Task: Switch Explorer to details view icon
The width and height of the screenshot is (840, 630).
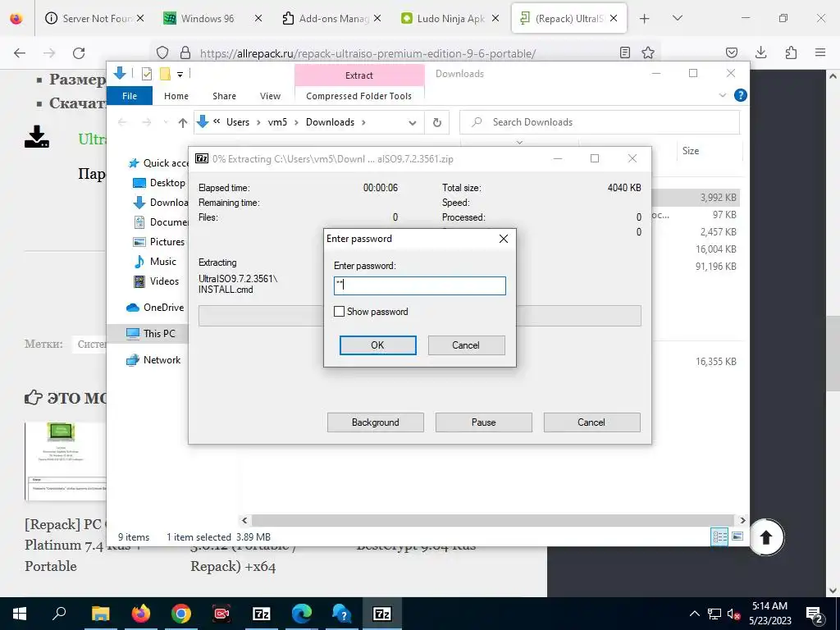Action: (719, 536)
